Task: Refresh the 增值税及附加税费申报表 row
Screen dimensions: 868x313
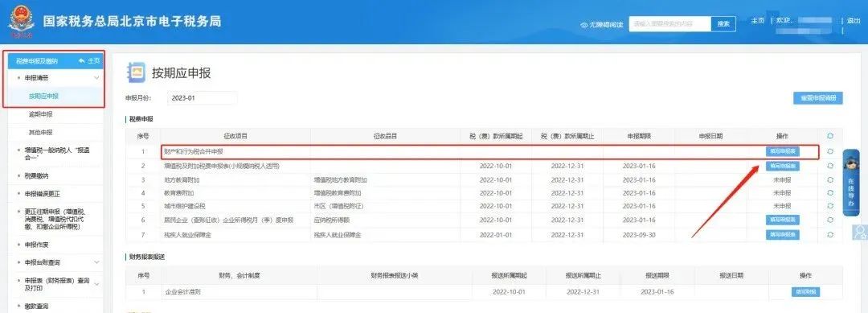Action: pos(829,166)
